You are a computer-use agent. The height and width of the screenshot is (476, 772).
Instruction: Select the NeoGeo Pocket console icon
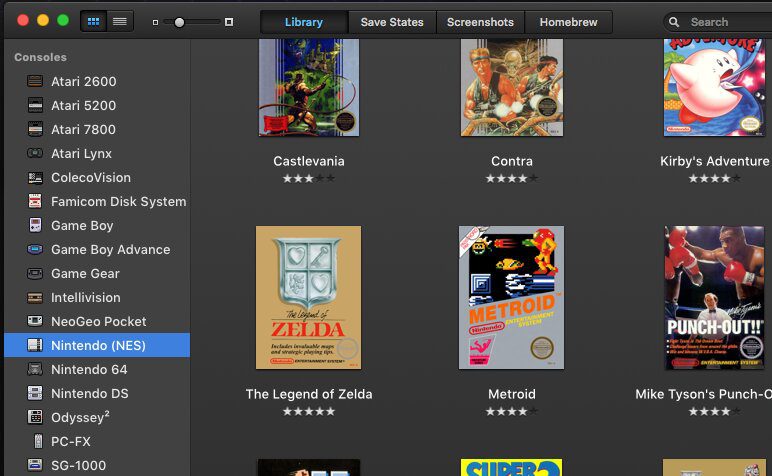point(35,321)
